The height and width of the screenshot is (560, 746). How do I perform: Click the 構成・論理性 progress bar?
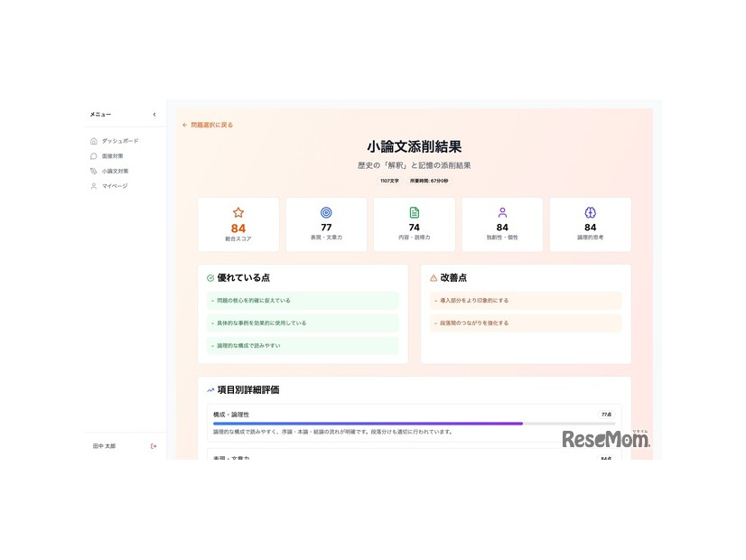(x=414, y=424)
